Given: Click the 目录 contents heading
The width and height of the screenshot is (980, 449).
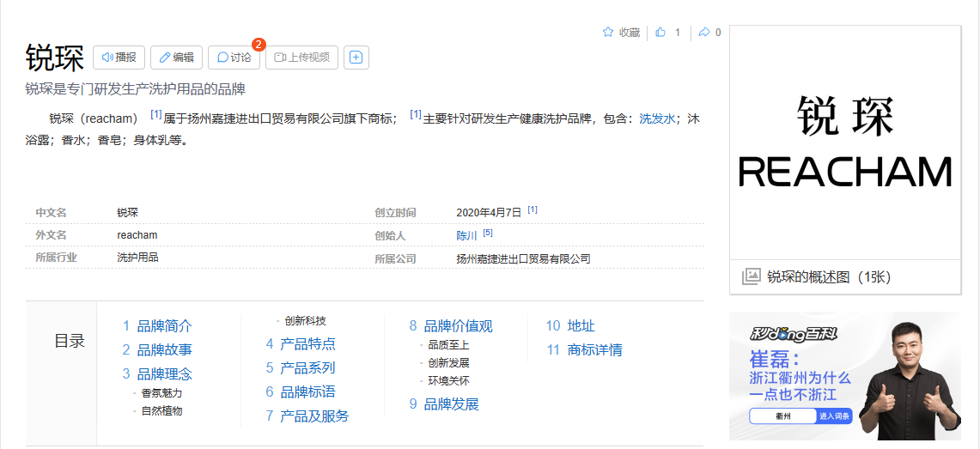Looking at the screenshot, I should pos(70,341).
